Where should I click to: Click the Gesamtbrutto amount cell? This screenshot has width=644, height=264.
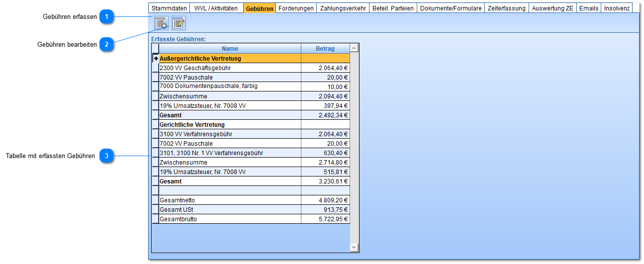pyautogui.click(x=325, y=219)
